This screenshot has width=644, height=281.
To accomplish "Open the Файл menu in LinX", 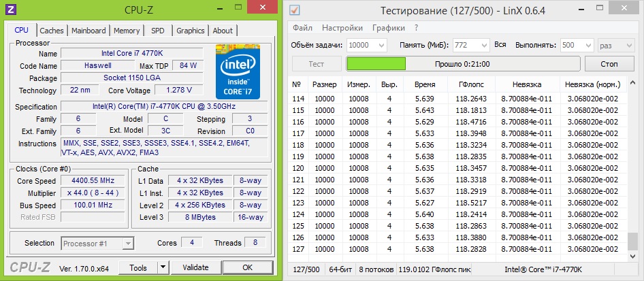I will (302, 28).
